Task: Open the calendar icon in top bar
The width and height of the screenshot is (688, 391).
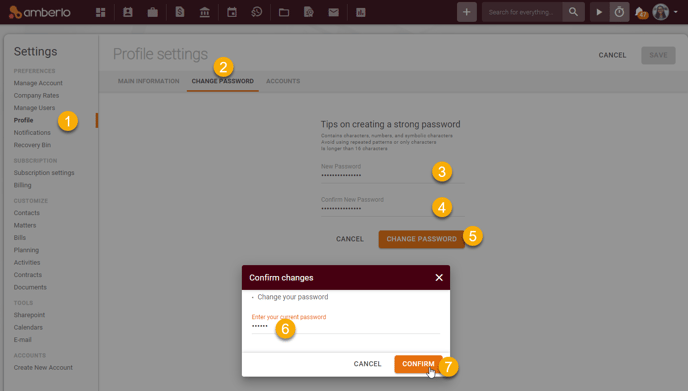Action: pyautogui.click(x=232, y=12)
